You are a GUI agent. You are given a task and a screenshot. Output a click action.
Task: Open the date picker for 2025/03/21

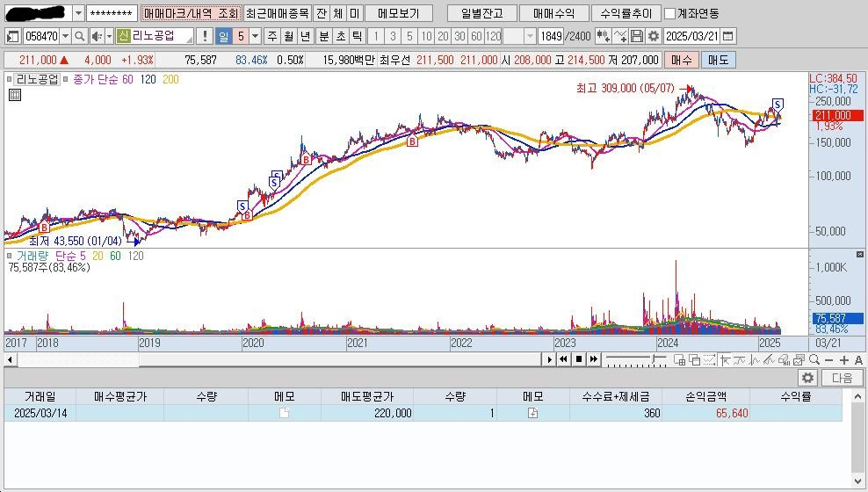(x=728, y=36)
